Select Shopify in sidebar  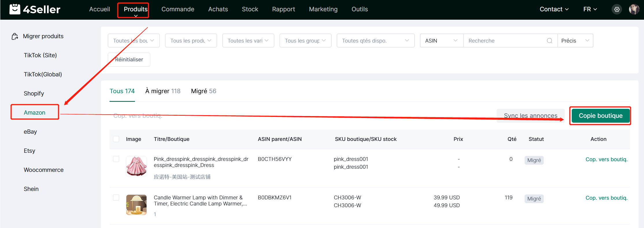[x=34, y=93]
